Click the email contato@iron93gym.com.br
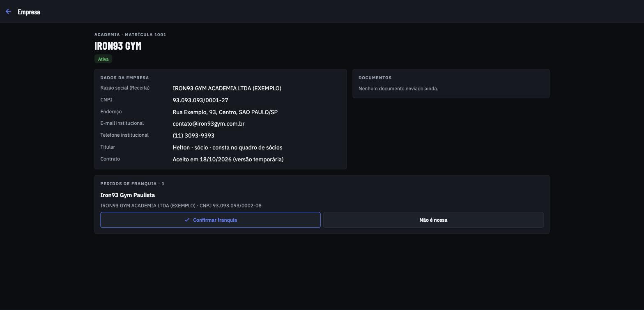Screen dimensions: 644x310 tap(209, 124)
